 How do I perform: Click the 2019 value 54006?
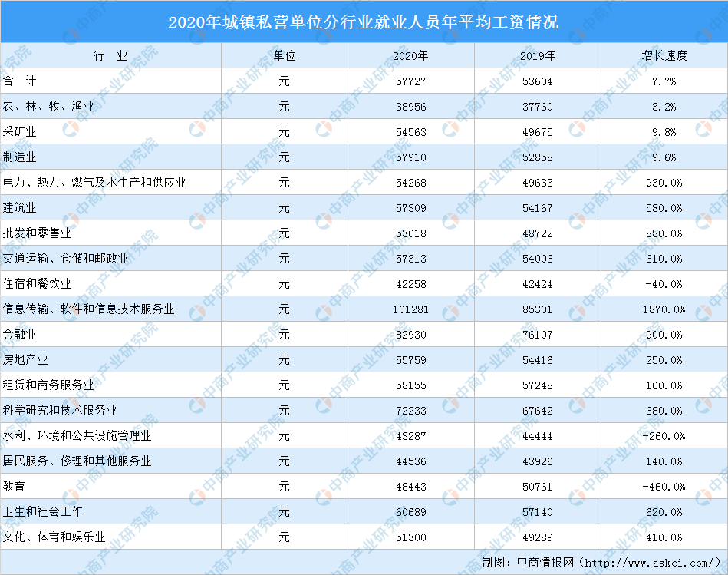pyautogui.click(x=538, y=259)
